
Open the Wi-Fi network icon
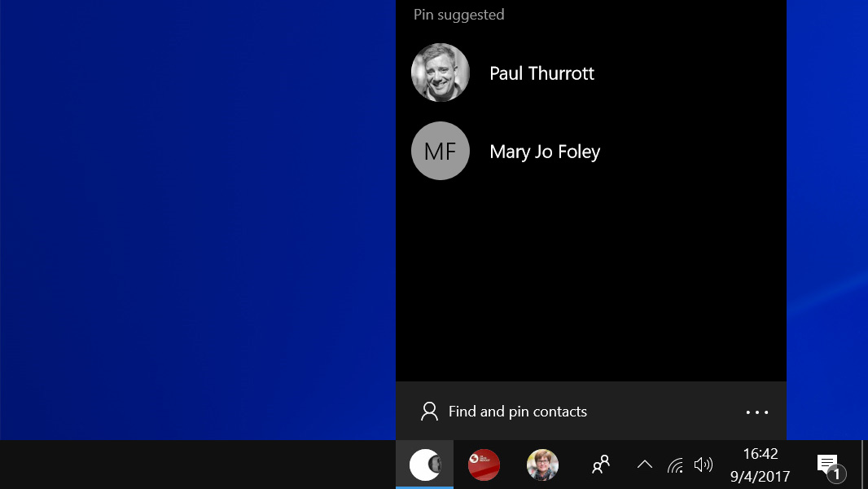coord(675,465)
